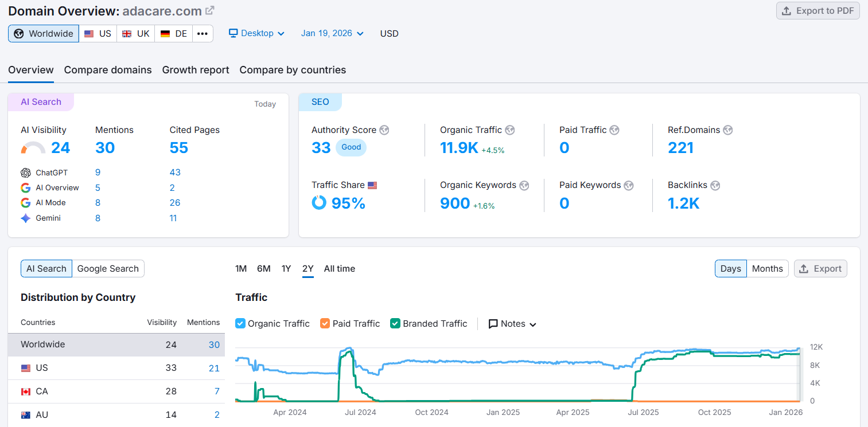Uncheck the Organic Traffic checkbox
The height and width of the screenshot is (427, 868).
pos(240,323)
